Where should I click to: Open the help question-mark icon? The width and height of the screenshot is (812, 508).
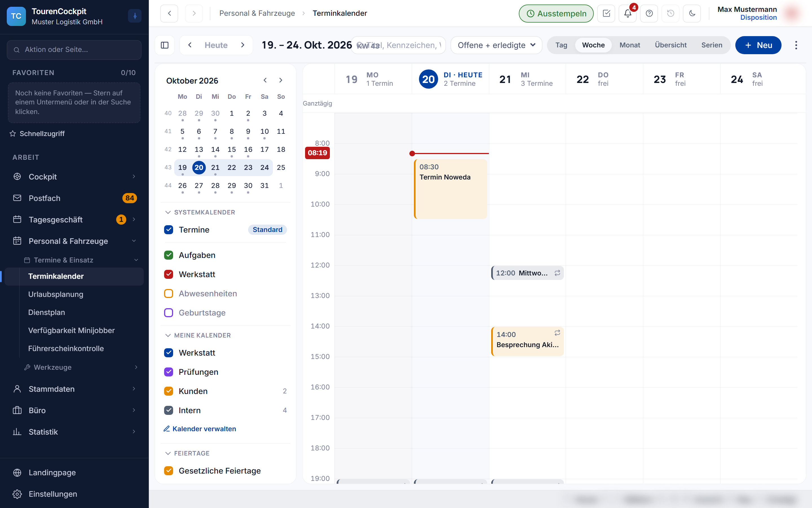click(649, 14)
